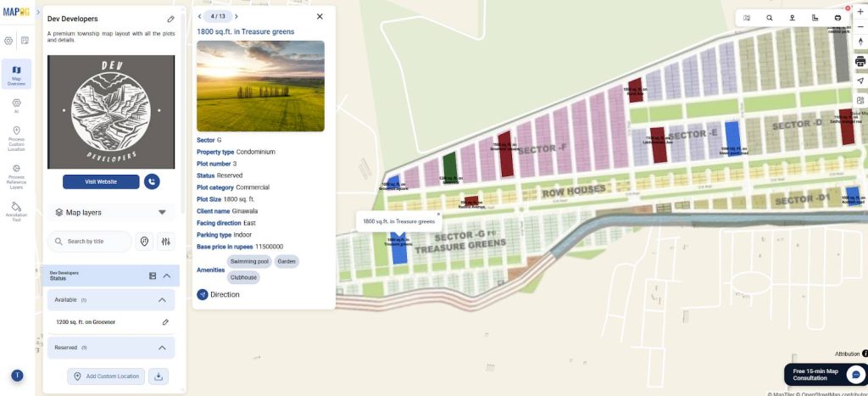Close the plot details panel
868x396 pixels.
click(x=320, y=17)
